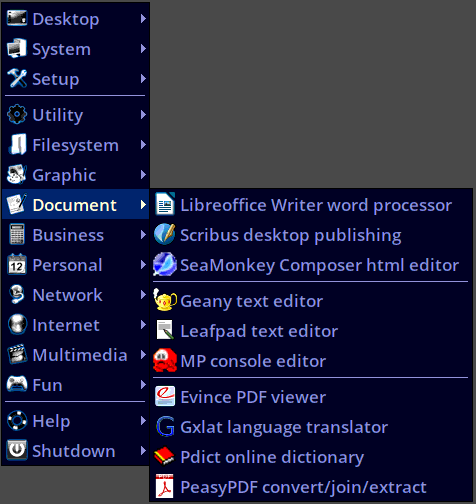This screenshot has height=504, width=476.
Task: Expand the Setup submenu arrow
Action: [143, 79]
